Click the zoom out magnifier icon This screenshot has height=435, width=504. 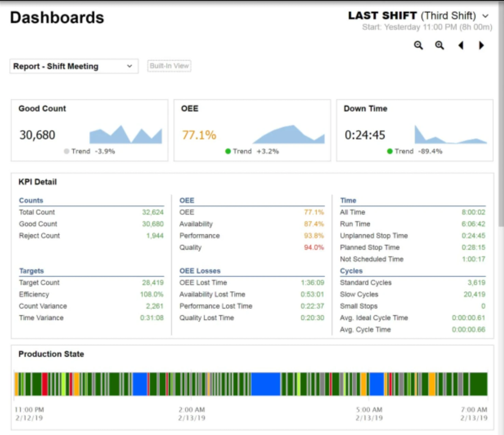pos(418,45)
